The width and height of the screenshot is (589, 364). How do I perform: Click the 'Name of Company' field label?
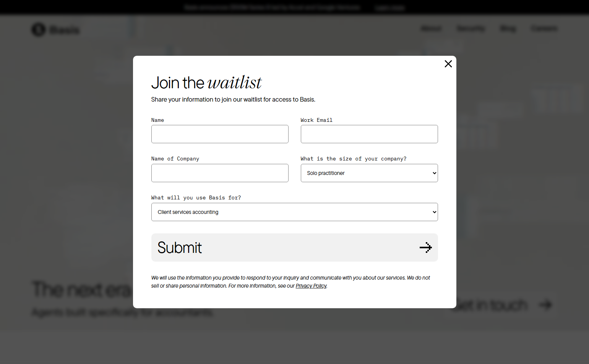175,159
